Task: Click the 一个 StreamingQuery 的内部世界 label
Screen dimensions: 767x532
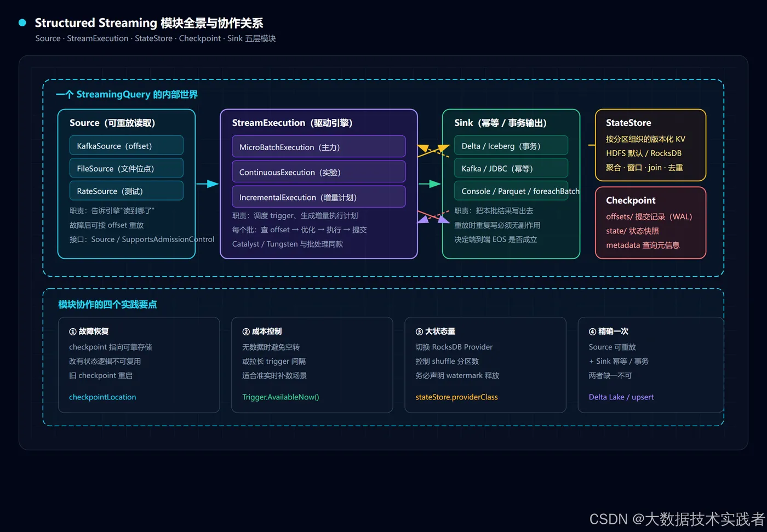Action: pyautogui.click(x=127, y=94)
